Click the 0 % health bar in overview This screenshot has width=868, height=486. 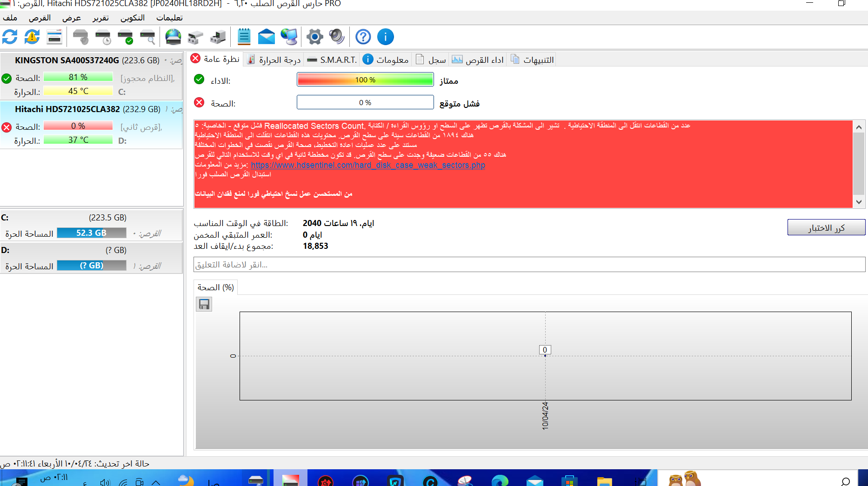tap(365, 102)
